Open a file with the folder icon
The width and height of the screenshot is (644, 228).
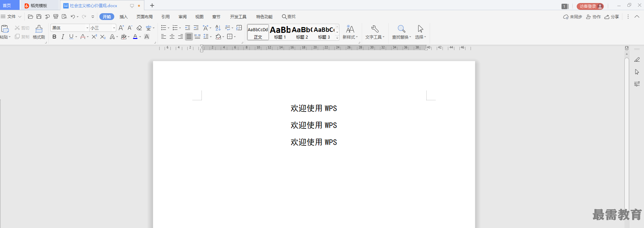pyautogui.click(x=30, y=17)
